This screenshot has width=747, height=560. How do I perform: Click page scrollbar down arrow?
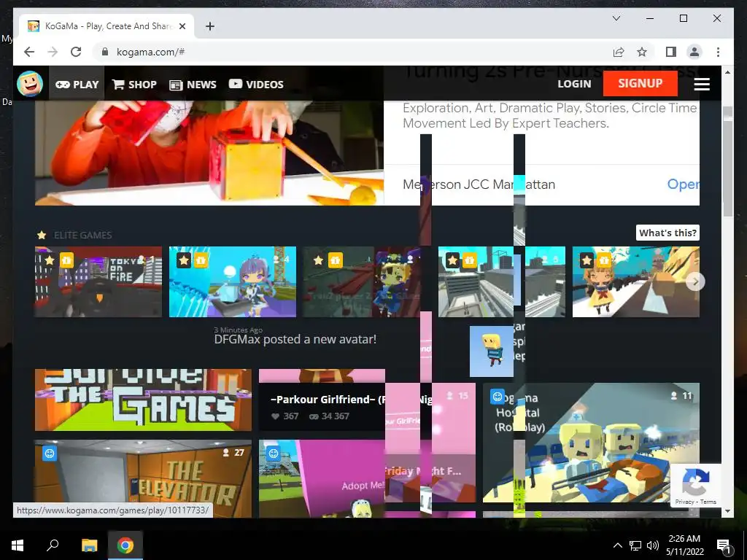click(727, 511)
